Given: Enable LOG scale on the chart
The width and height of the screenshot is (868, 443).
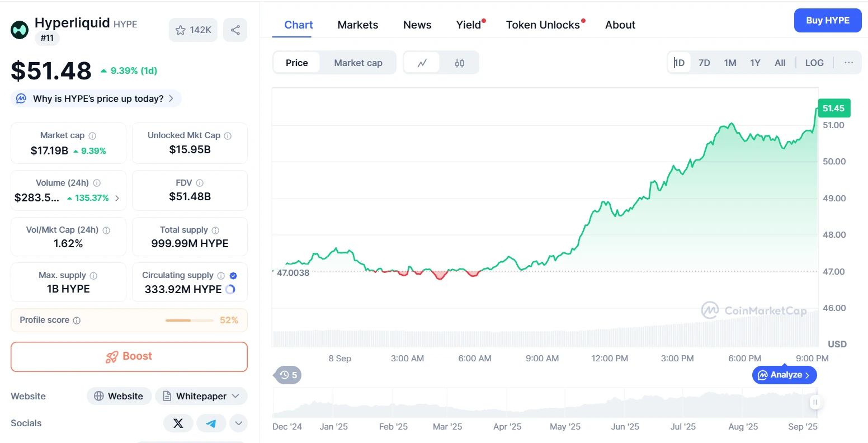Looking at the screenshot, I should [x=814, y=63].
